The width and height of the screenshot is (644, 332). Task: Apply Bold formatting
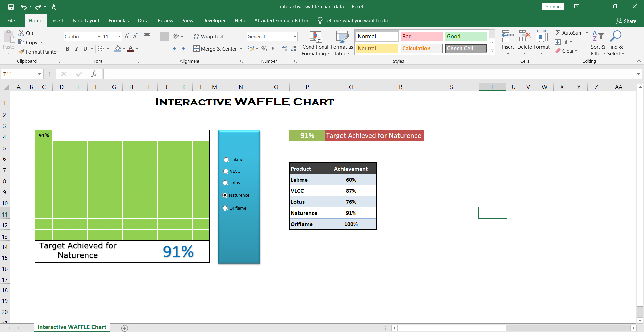coord(68,49)
